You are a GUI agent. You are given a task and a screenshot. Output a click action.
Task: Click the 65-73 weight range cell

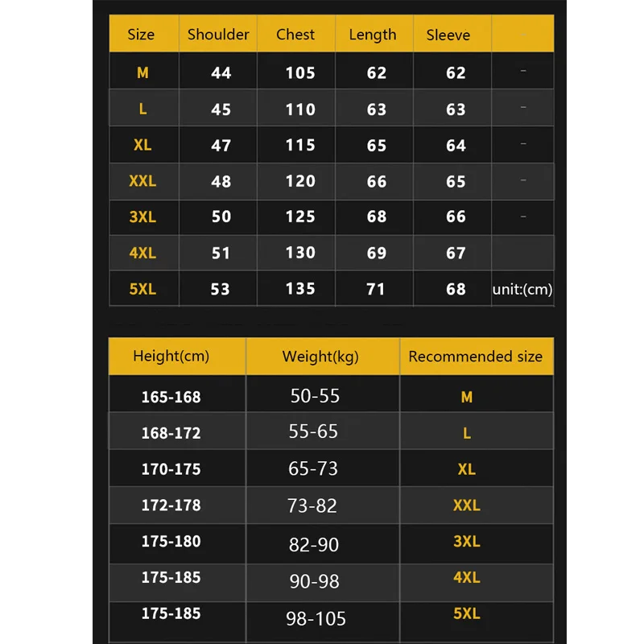(x=313, y=469)
